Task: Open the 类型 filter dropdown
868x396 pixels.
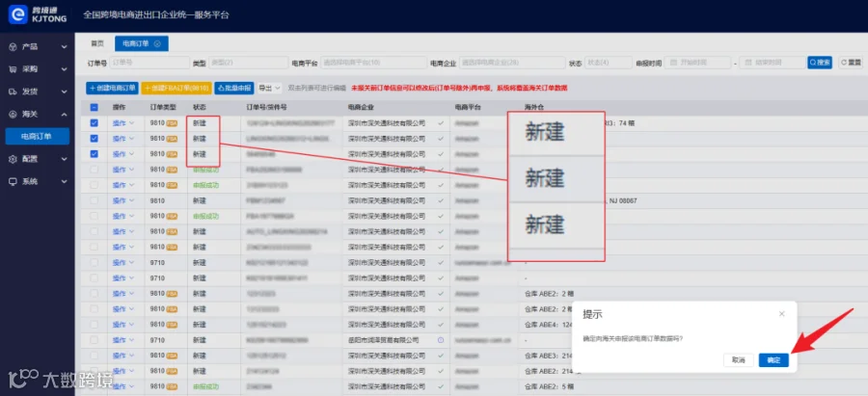Action: [248, 63]
